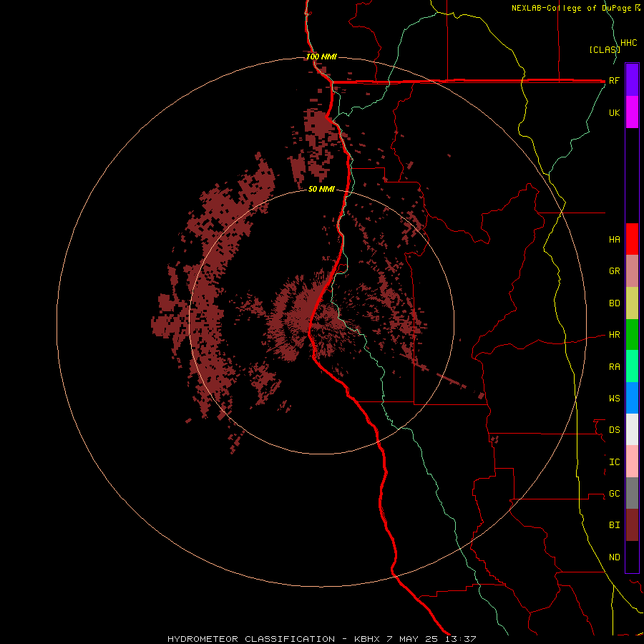Screen dimensions: 644x644
Task: Click the BI brown legend swatch
Action: point(632,525)
